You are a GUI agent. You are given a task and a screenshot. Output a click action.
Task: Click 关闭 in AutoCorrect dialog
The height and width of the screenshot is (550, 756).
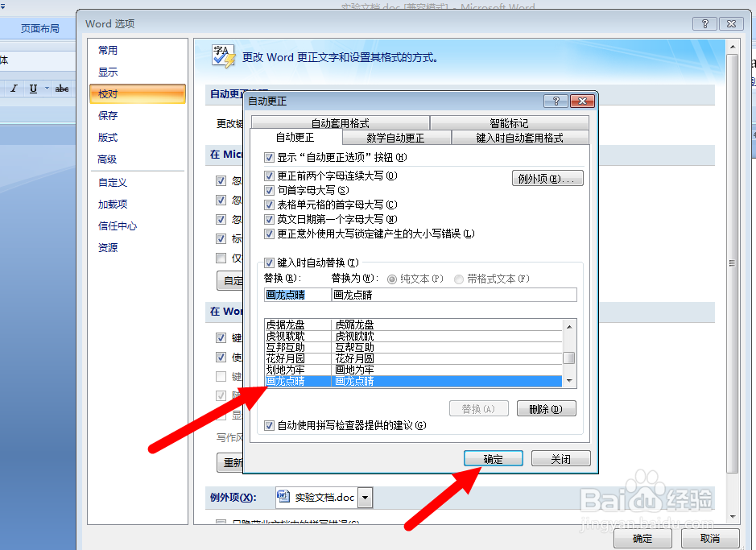pyautogui.click(x=560, y=458)
